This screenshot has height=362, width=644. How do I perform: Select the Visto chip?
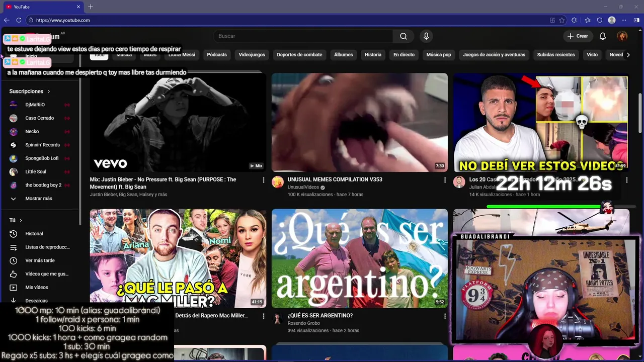[592, 55]
